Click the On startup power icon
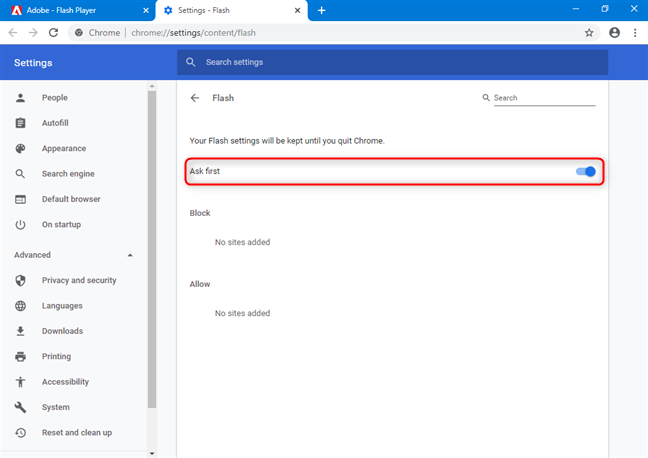The width and height of the screenshot is (648, 458). (x=20, y=225)
